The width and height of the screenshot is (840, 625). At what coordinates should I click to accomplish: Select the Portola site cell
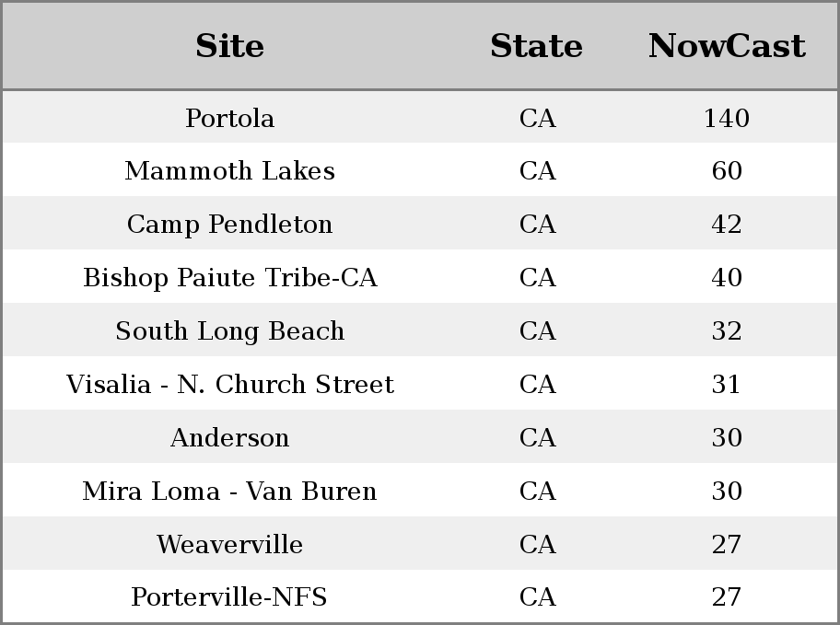click(230, 118)
